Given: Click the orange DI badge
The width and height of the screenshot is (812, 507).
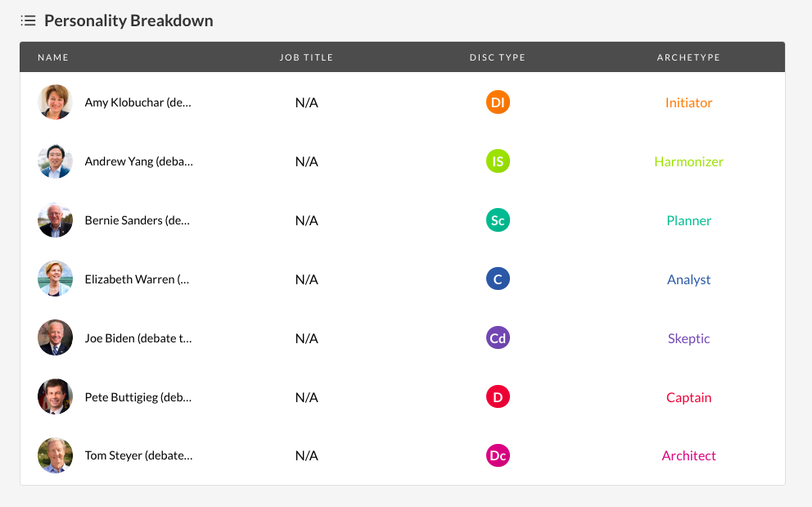Looking at the screenshot, I should click(x=498, y=102).
